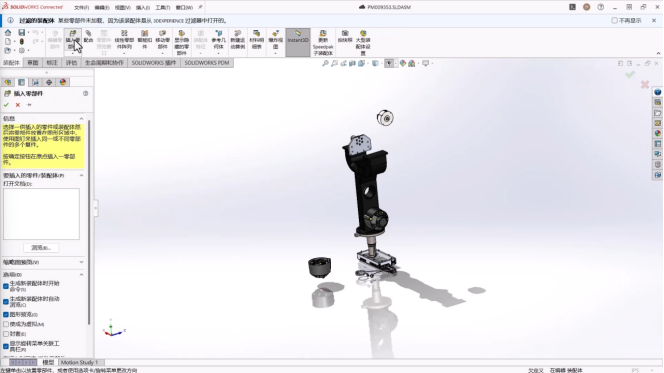Open dropdown arrow under Linear Component Pattern
664x373 pixels.
124,54
